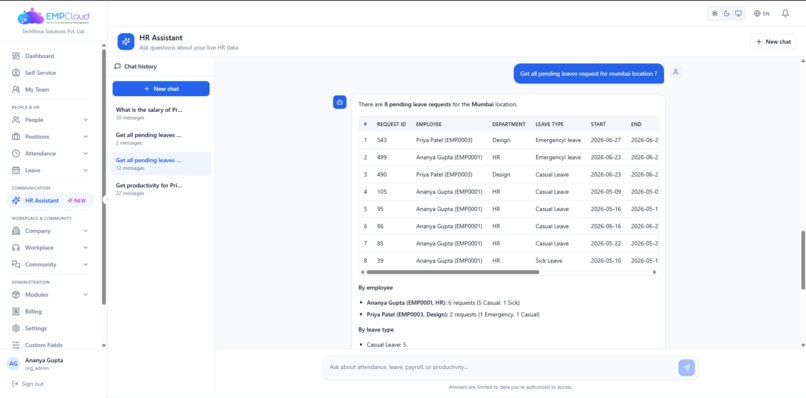This screenshot has height=398, width=806.
Task: Open Custom Fields menu item
Action: (50, 345)
